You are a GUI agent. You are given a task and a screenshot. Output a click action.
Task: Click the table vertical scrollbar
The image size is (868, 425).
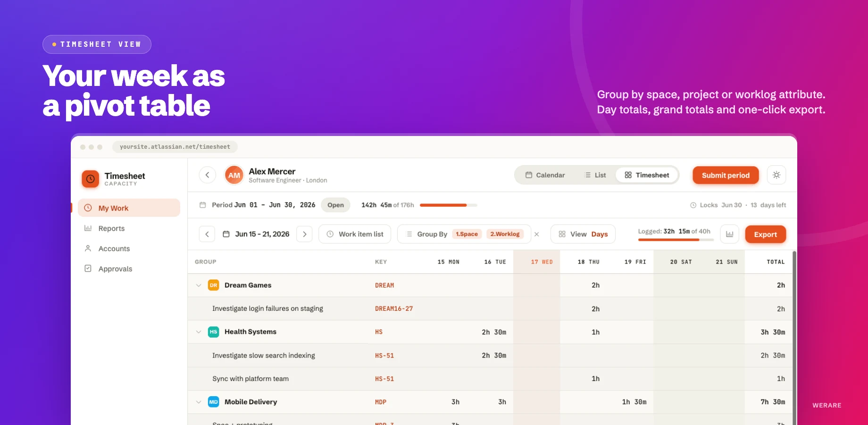(794, 338)
